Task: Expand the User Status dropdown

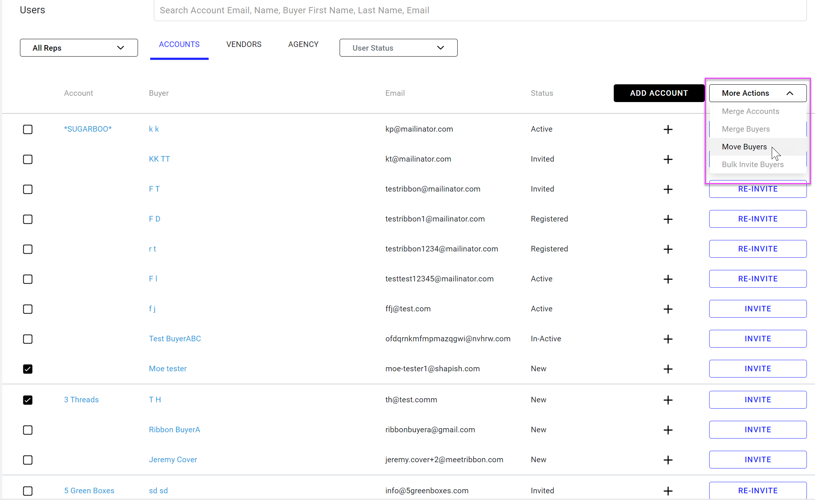Action: (x=398, y=48)
